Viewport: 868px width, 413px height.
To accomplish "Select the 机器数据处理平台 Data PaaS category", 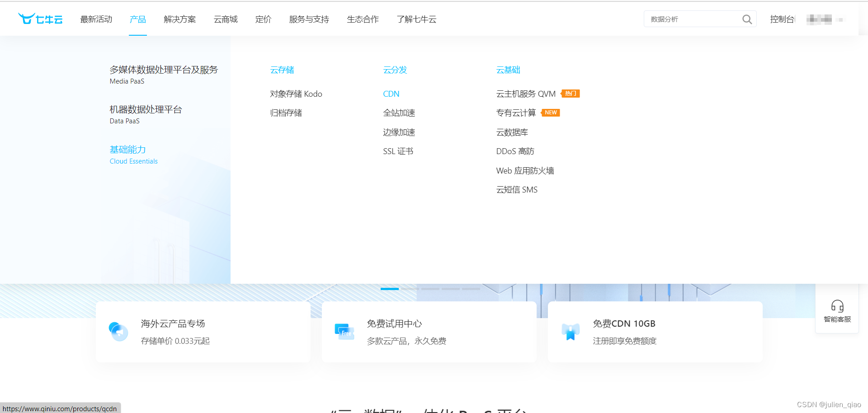I will pos(146,114).
